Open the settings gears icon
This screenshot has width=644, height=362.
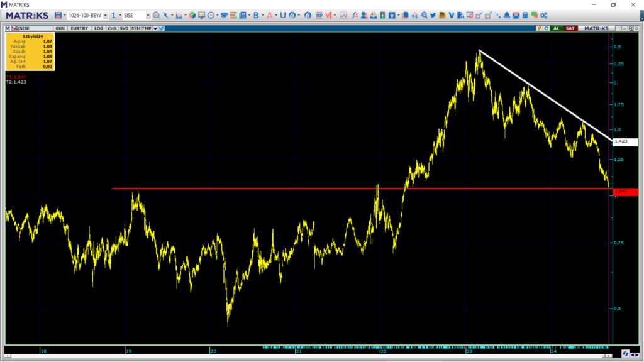point(543,15)
